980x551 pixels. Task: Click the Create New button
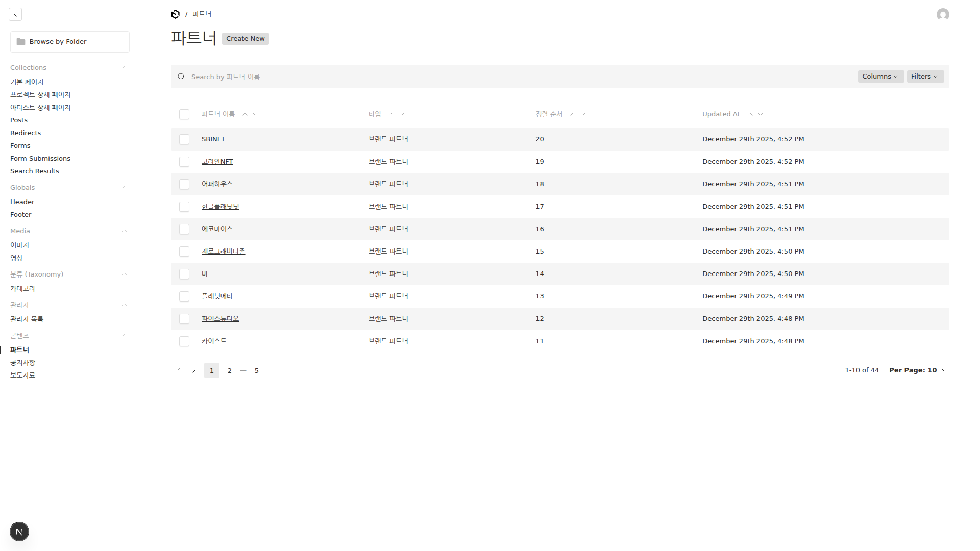click(x=245, y=39)
